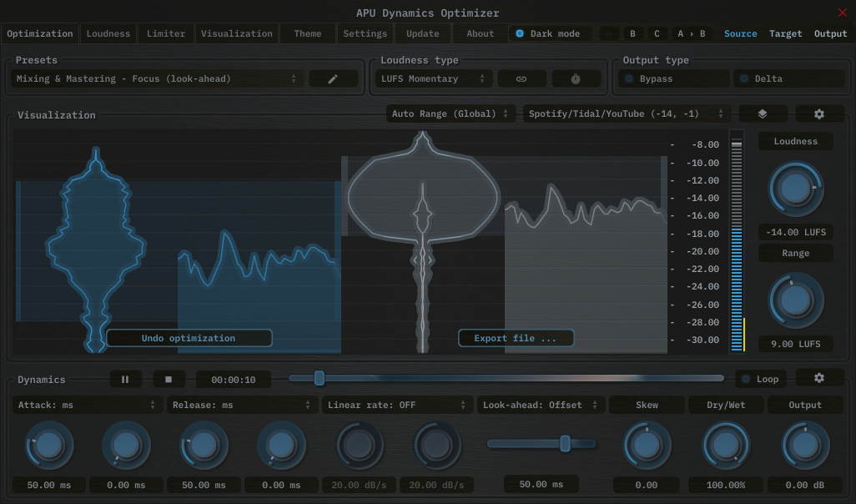
Task: Open the Auto Range (Global) dropdown
Action: click(451, 113)
